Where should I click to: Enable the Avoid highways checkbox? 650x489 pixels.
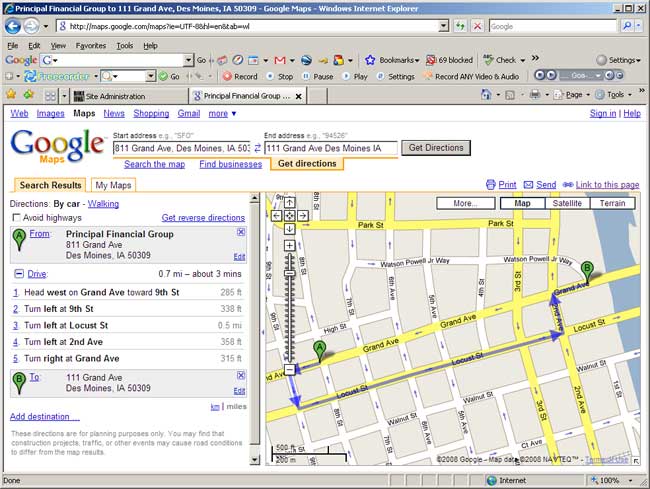(x=17, y=218)
